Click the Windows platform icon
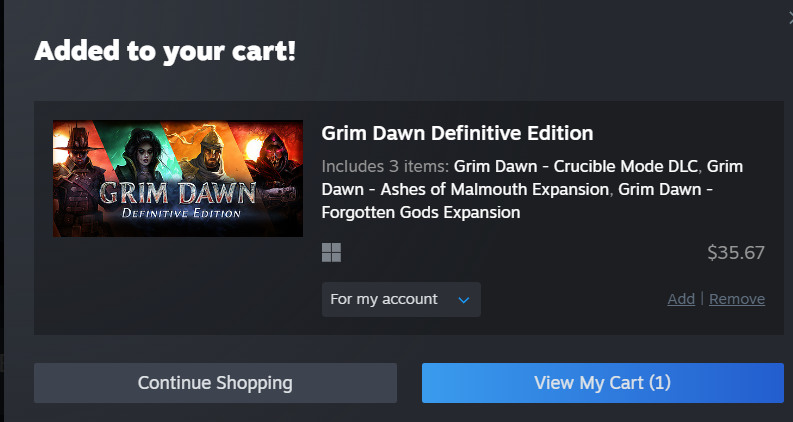The height and width of the screenshot is (422, 793). (331, 253)
